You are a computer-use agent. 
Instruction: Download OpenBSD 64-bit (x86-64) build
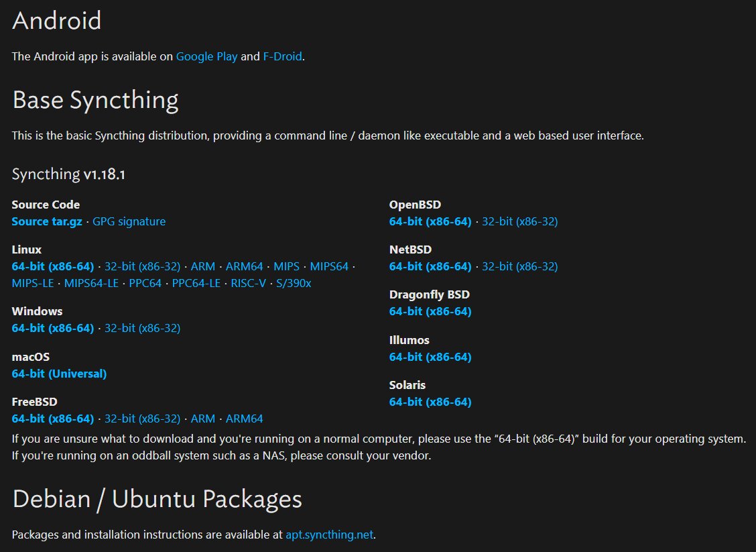(430, 221)
